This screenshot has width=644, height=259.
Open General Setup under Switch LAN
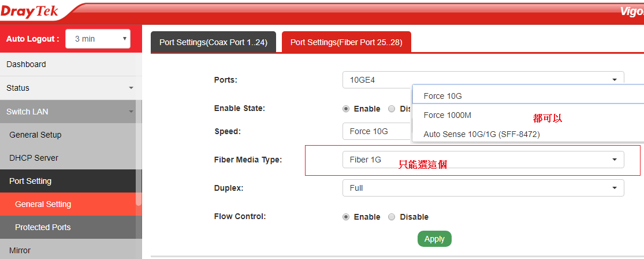pos(35,135)
